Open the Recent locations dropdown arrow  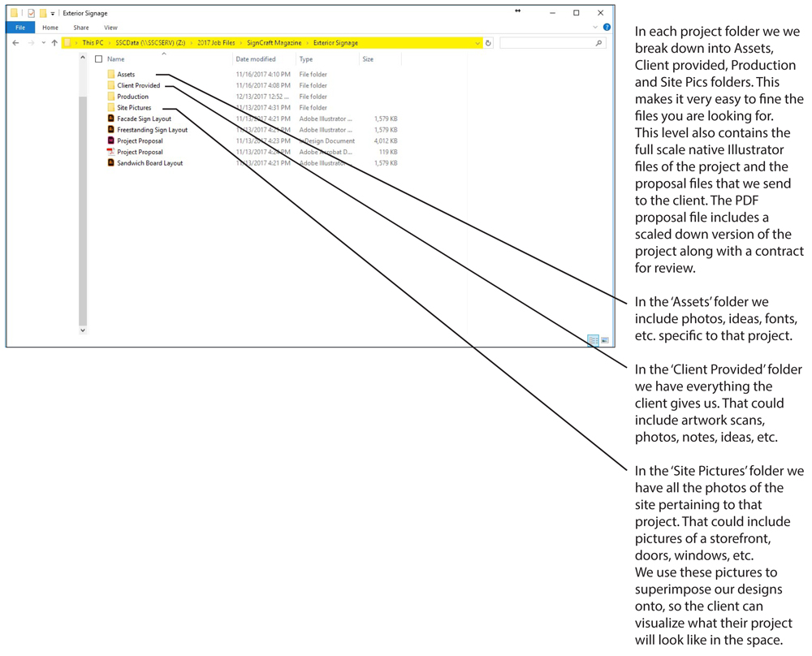click(x=43, y=43)
